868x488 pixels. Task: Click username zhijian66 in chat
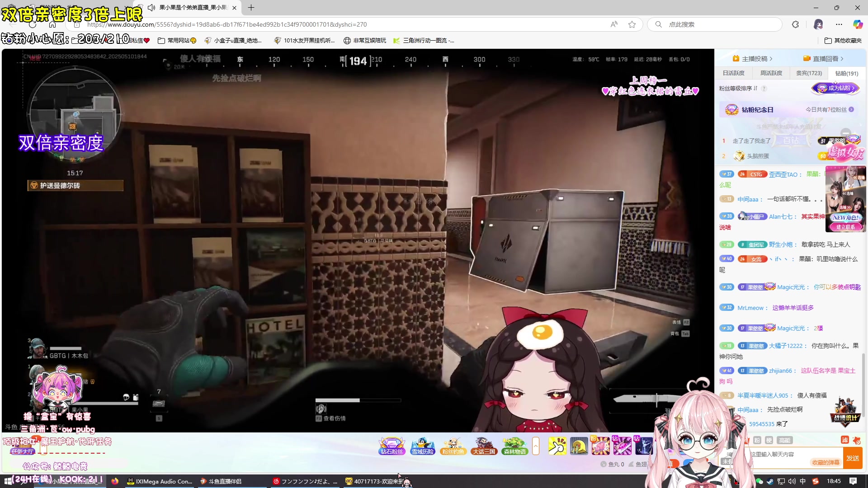click(x=780, y=371)
